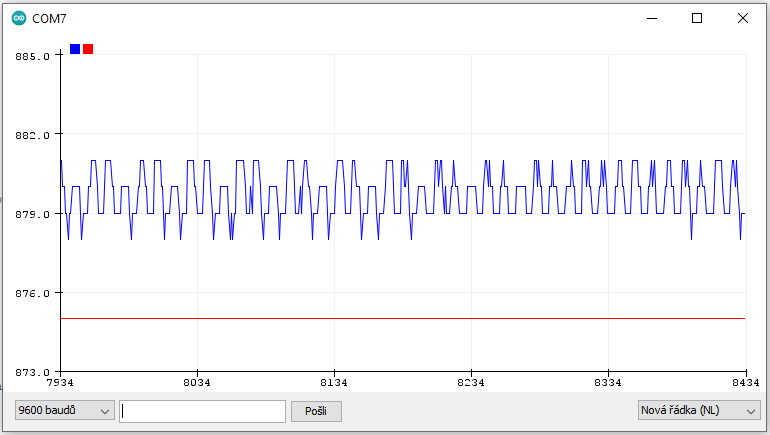Screen dimensions: 770x435
Task: Click the 873.0 y-axis label
Action: pyautogui.click(x=32, y=372)
